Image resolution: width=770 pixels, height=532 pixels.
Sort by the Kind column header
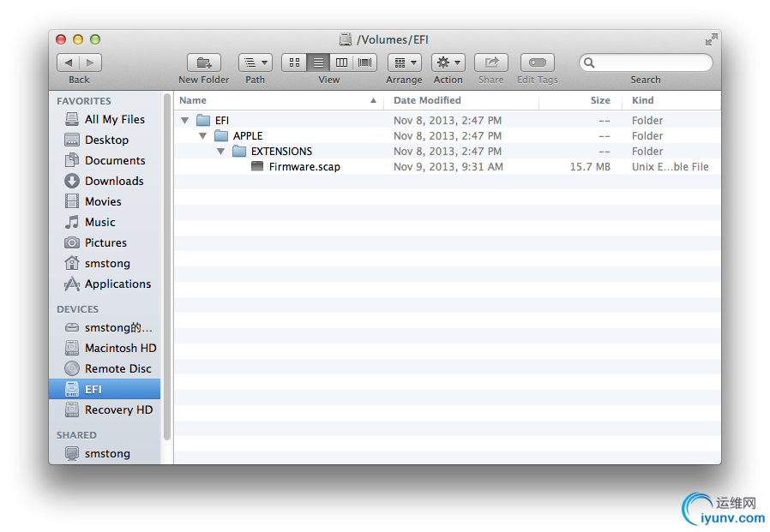(671, 100)
